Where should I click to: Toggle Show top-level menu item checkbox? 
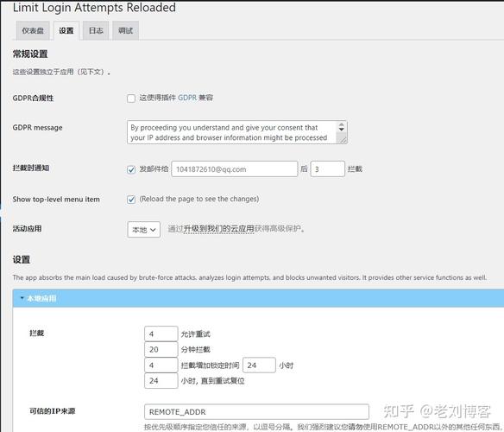[131, 200]
